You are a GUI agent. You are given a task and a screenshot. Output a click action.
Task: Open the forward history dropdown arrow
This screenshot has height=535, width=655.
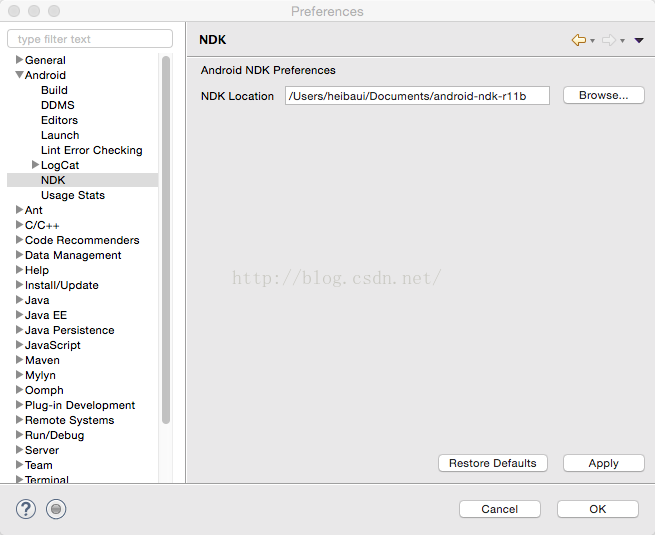[622, 41]
